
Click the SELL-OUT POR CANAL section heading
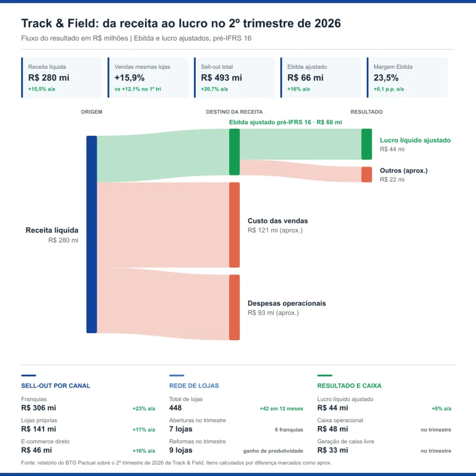56,386
